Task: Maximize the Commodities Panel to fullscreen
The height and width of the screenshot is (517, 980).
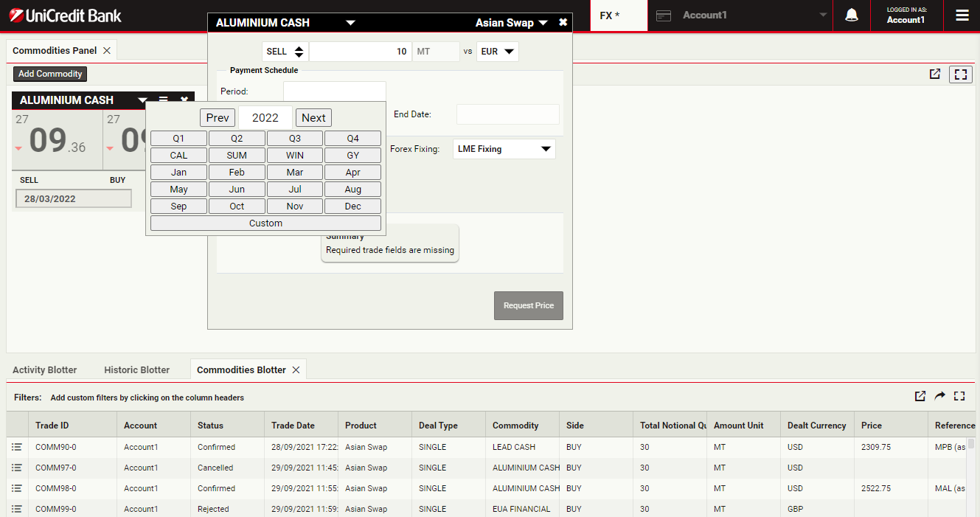Action: coord(960,74)
